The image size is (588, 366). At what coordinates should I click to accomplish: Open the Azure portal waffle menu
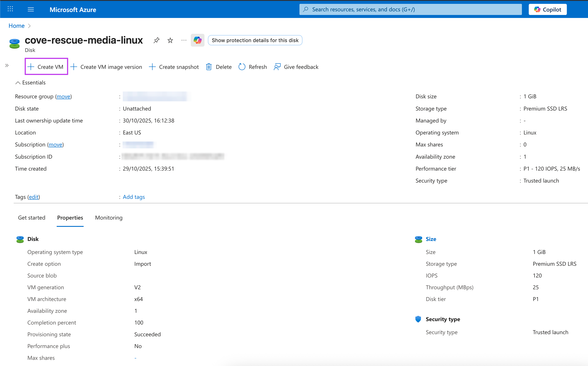(10, 9)
